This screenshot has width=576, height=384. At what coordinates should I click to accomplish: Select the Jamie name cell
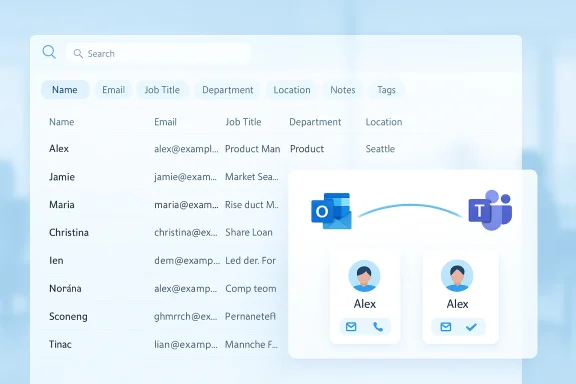pyautogui.click(x=62, y=177)
